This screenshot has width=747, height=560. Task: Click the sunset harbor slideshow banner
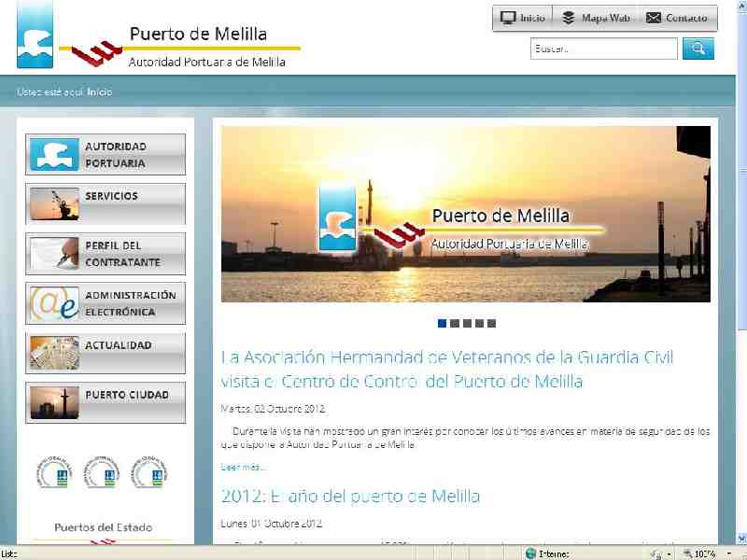[x=466, y=214]
